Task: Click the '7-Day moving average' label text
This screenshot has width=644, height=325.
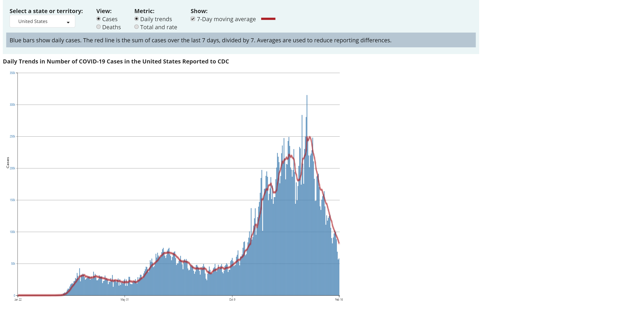Action: coord(226,19)
